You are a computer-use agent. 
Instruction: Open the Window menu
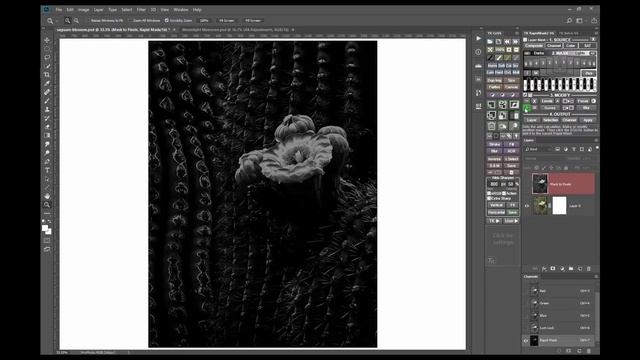point(181,9)
